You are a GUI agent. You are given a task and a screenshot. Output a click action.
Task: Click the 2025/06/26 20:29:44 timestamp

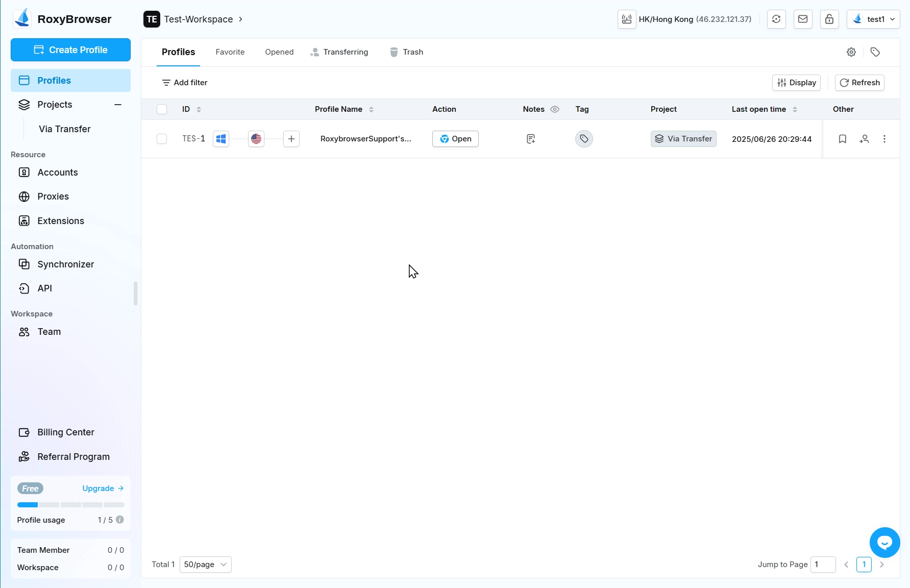pos(772,139)
